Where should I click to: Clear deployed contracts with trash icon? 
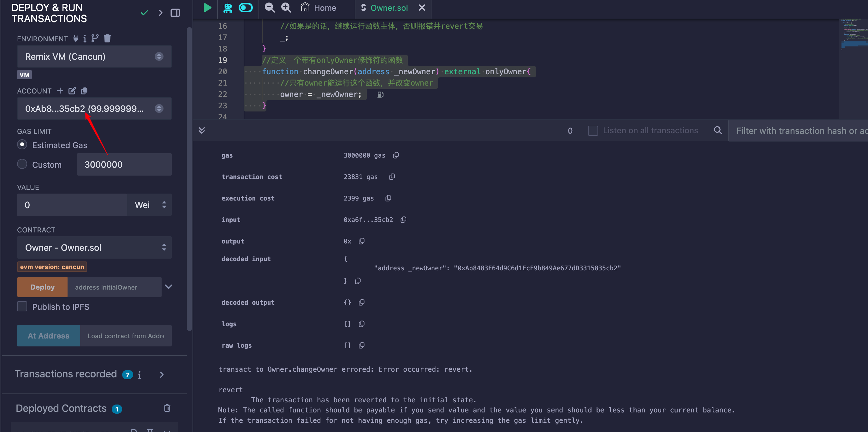167,408
